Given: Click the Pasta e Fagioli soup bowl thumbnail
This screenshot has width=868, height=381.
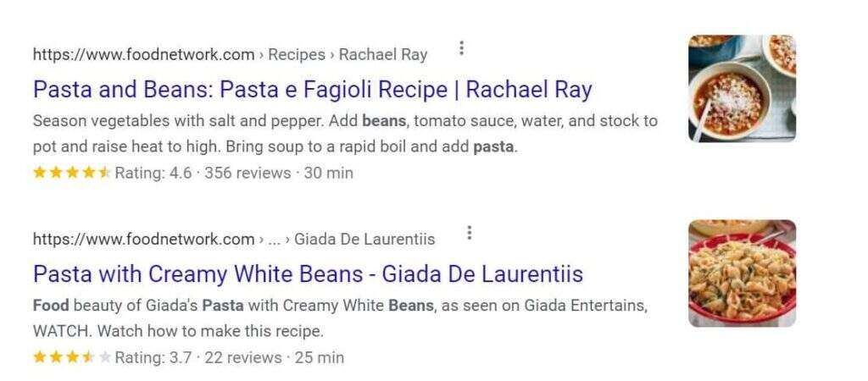Looking at the screenshot, I should click(742, 88).
